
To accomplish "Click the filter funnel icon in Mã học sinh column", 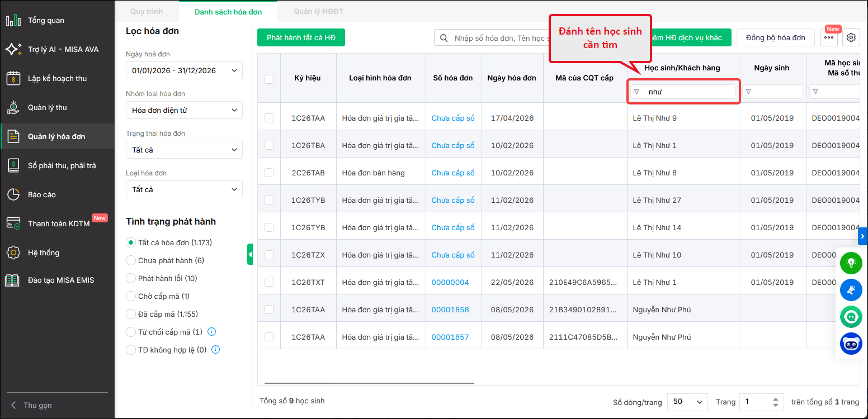I will 815,92.
